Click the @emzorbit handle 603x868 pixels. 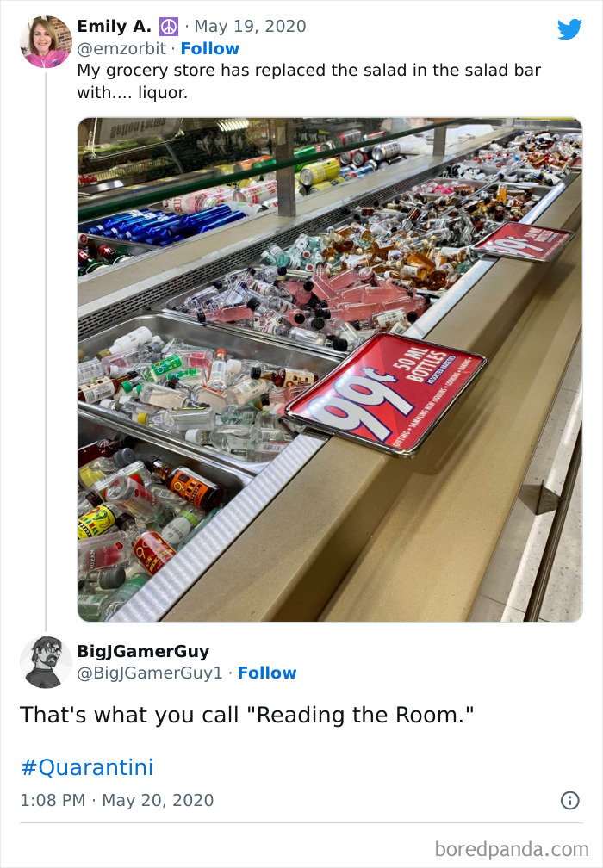[x=121, y=49]
